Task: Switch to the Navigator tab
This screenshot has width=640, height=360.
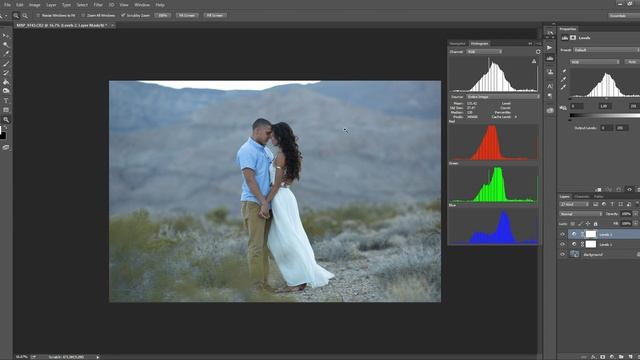Action: pos(458,44)
